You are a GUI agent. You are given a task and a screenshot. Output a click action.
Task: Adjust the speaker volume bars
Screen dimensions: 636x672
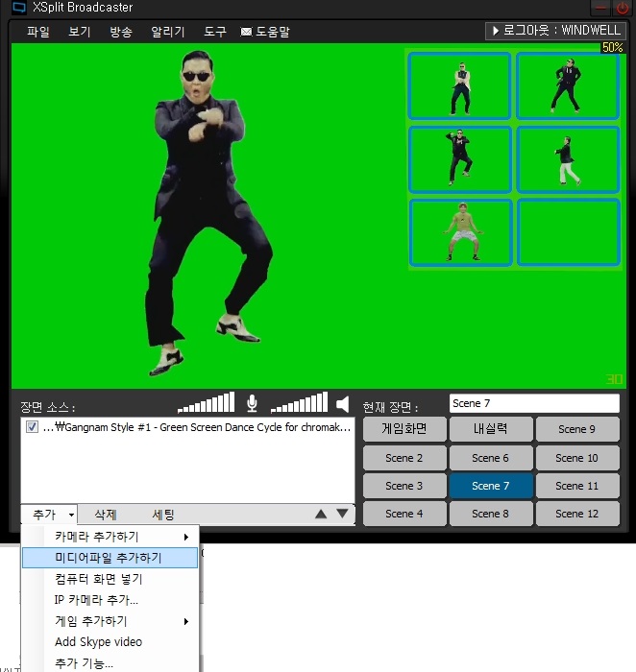coord(299,402)
